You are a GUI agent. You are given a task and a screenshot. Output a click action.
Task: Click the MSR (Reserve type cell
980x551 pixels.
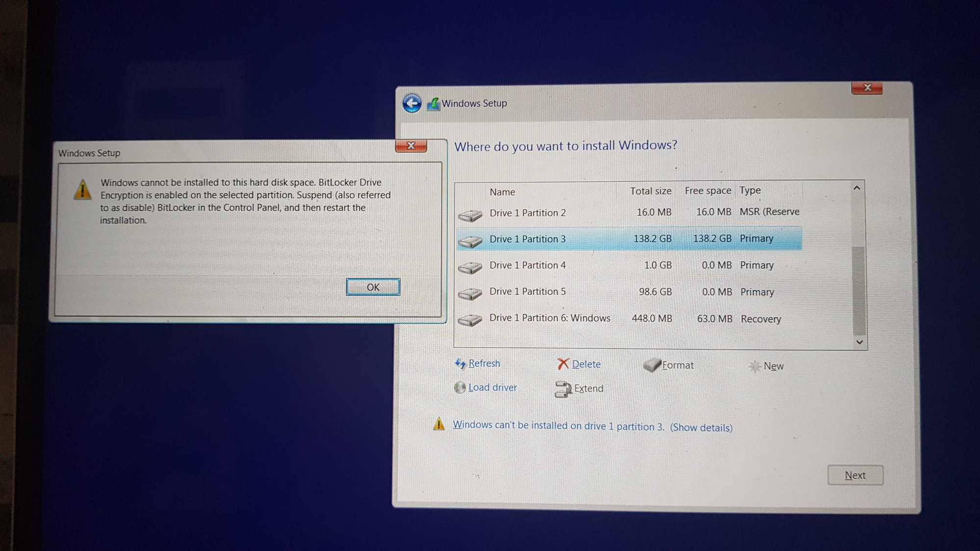click(769, 212)
